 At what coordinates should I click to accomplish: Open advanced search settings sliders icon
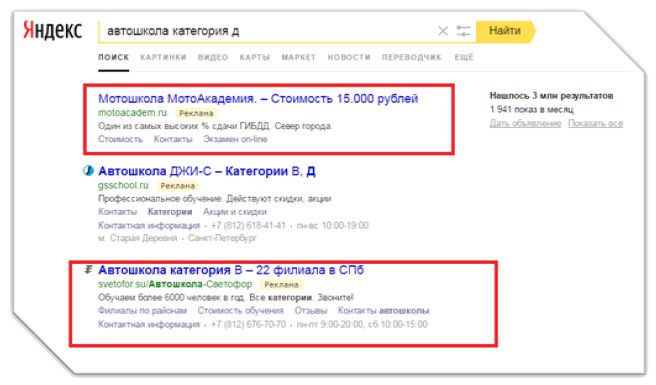point(463,31)
